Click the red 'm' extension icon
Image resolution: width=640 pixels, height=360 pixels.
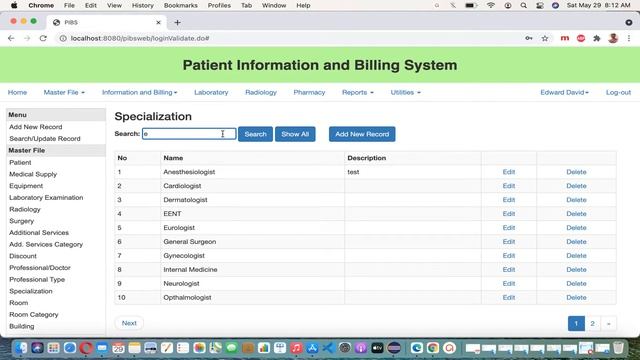(565, 38)
